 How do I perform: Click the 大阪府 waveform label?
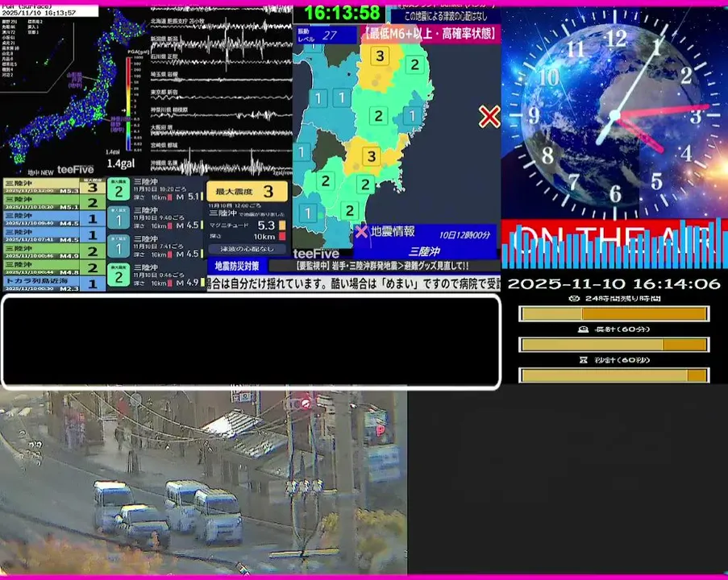161,127
